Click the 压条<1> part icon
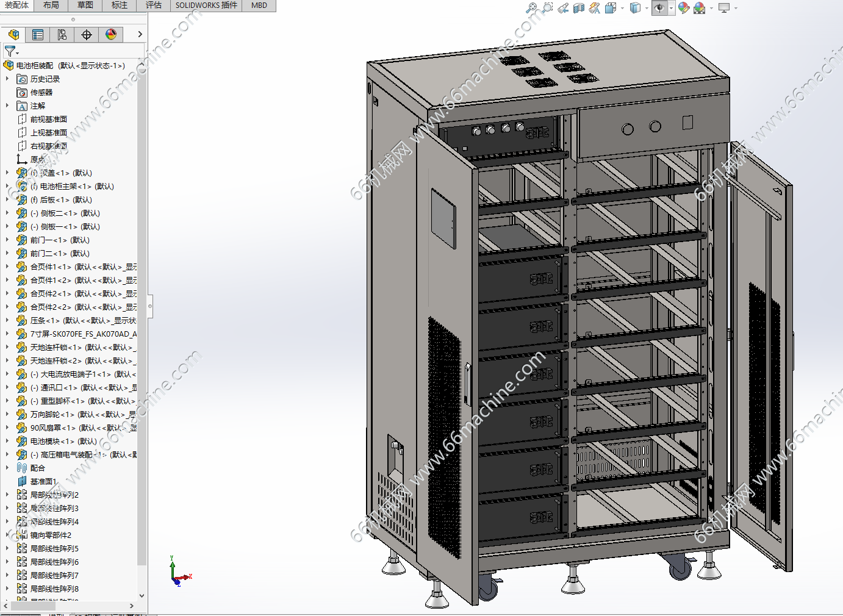Image resolution: width=843 pixels, height=616 pixels. tap(22, 320)
